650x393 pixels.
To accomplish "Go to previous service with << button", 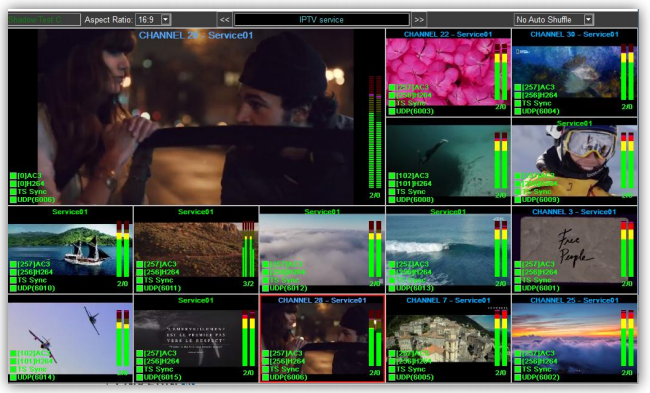I will pos(224,19).
